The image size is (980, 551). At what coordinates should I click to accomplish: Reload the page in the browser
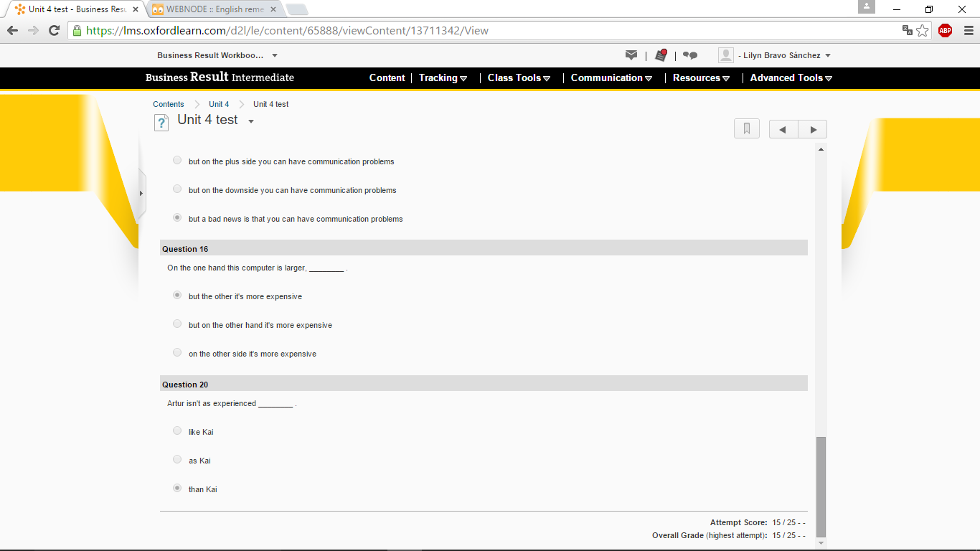tap(54, 30)
